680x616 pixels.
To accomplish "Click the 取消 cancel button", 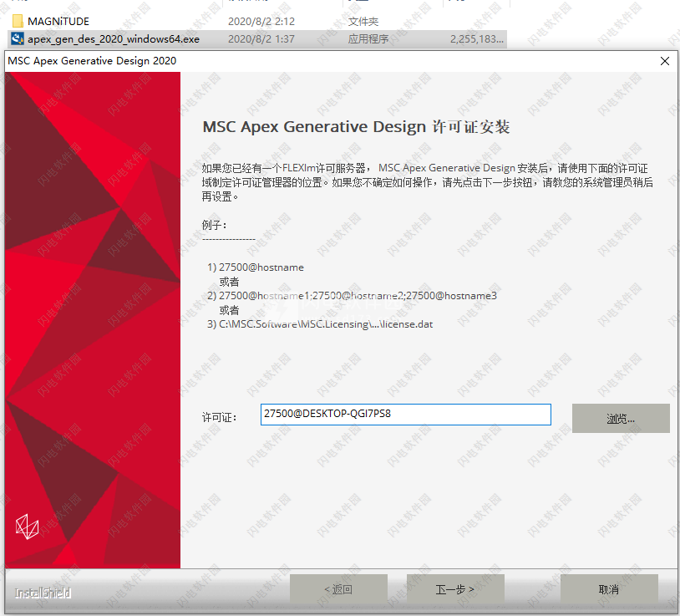I will click(609, 589).
